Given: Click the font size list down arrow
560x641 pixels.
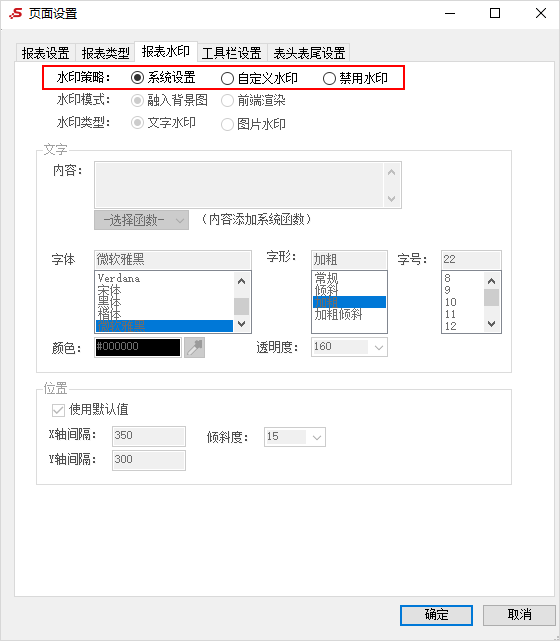Looking at the screenshot, I should [x=491, y=323].
